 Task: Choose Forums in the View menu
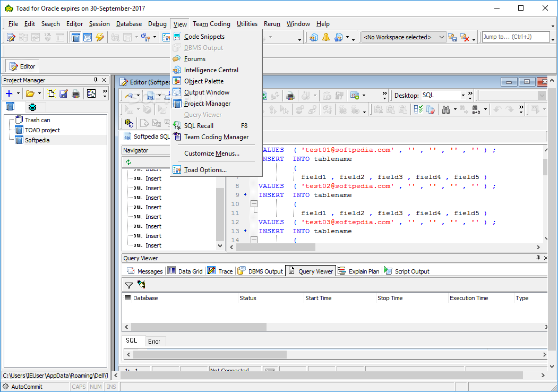(x=217, y=59)
